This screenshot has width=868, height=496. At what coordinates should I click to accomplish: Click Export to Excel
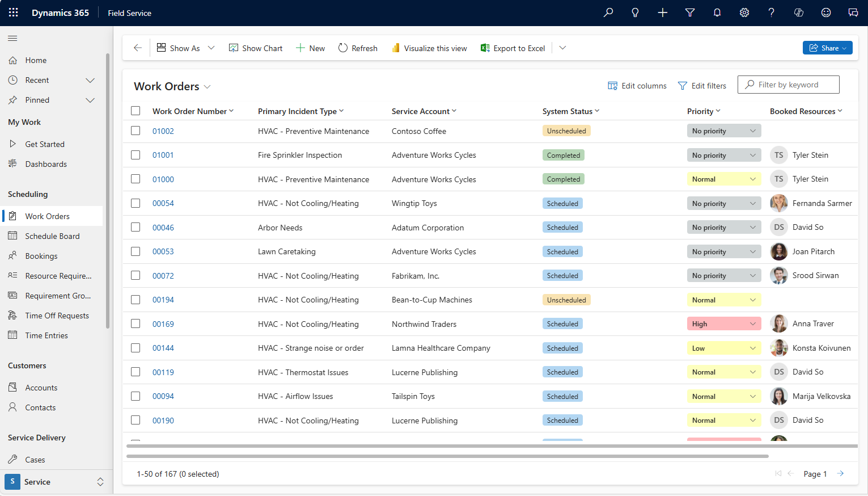tap(513, 48)
